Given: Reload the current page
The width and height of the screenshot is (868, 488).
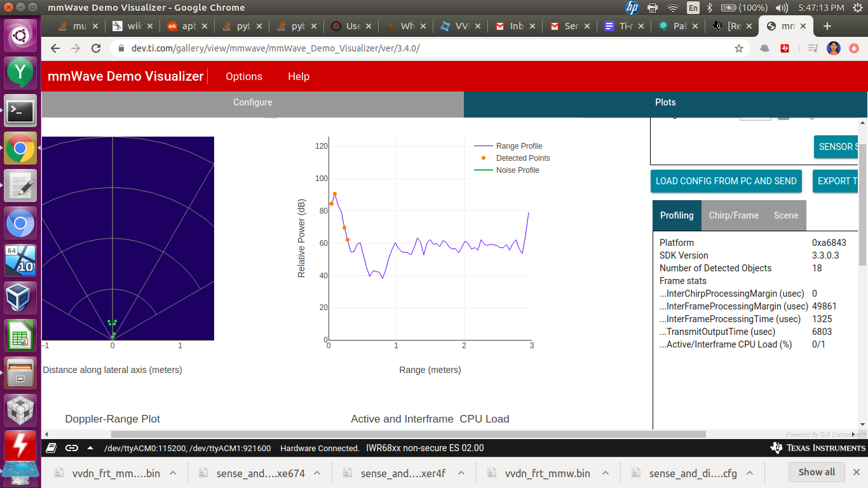Looking at the screenshot, I should click(96, 48).
